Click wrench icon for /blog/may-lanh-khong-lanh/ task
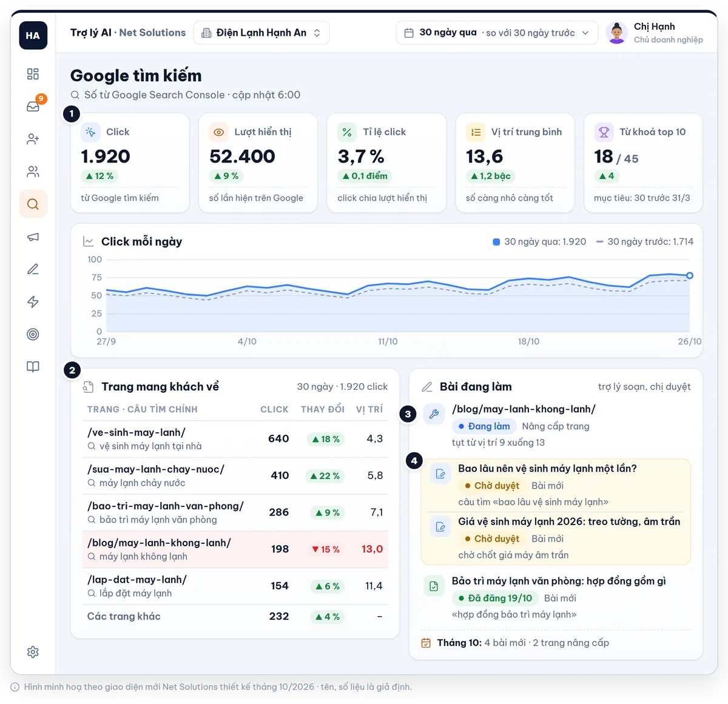The width and height of the screenshot is (728, 704). [434, 414]
